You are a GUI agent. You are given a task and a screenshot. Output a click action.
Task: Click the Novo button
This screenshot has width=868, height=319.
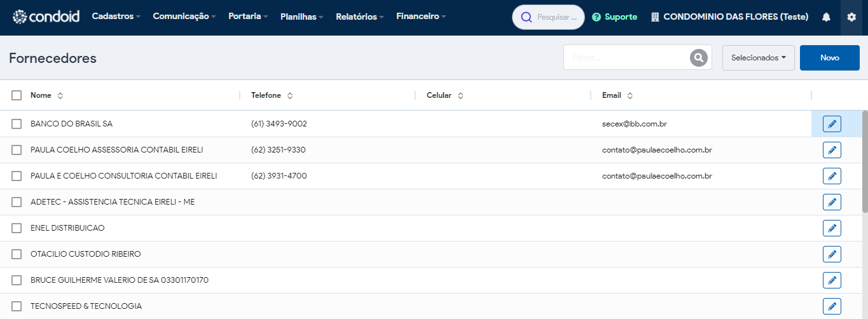pos(830,58)
